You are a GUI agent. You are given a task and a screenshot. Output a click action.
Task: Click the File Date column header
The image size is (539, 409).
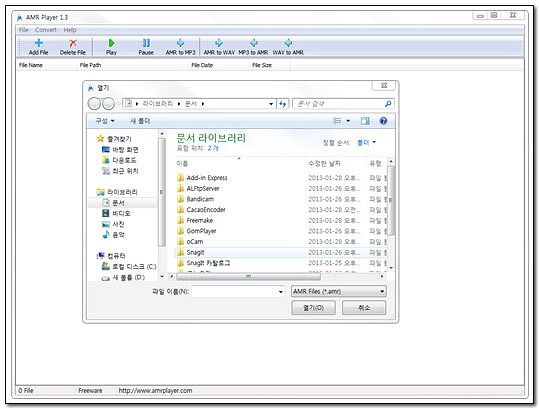tap(202, 65)
